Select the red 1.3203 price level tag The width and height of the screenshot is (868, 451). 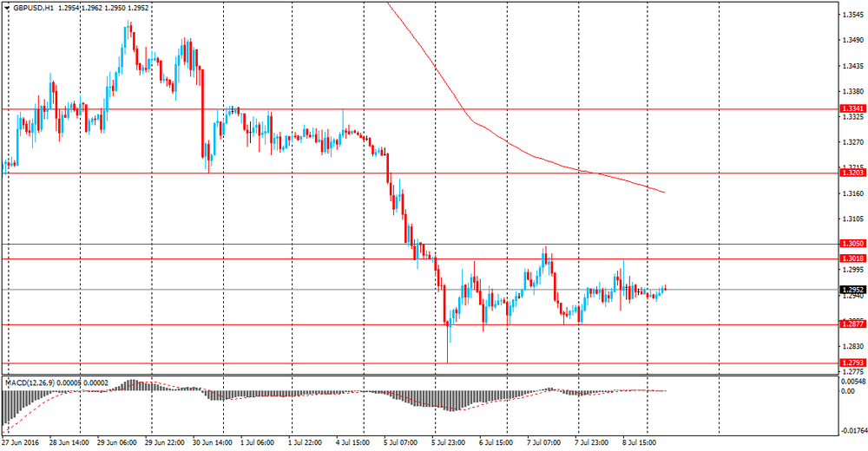pos(852,173)
